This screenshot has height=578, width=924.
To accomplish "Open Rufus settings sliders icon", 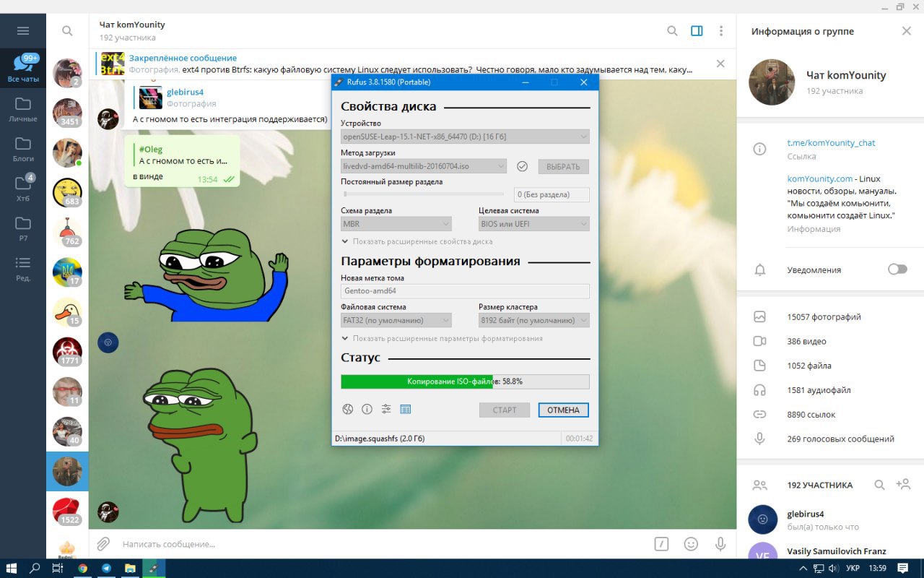I will pyautogui.click(x=386, y=410).
